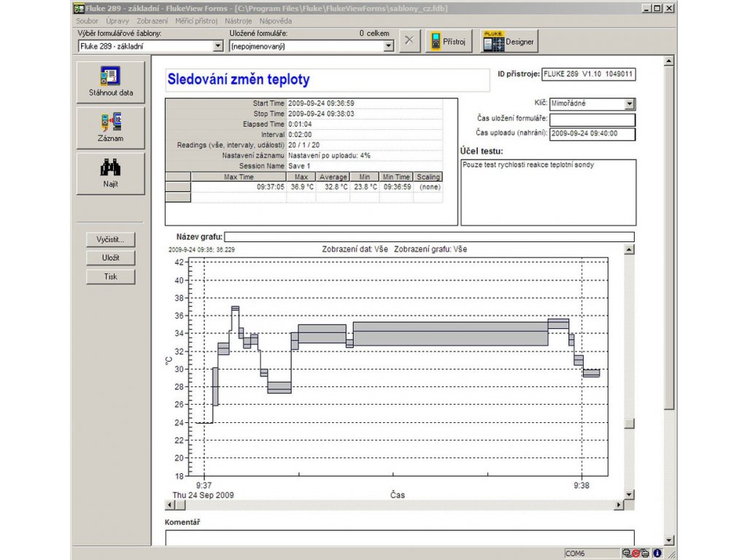Click the Elapsed Time value 0:01:04
The image size is (747, 560).
click(x=300, y=124)
